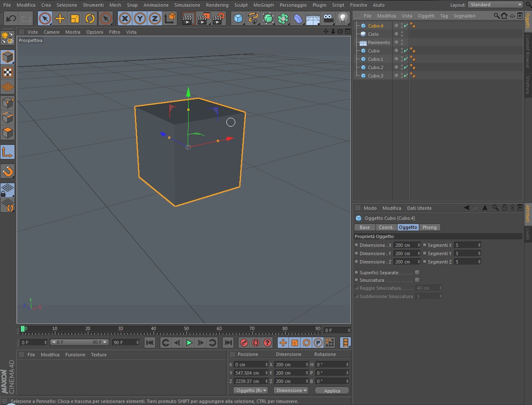
Task: Add a Camera object
Action: click(x=328, y=18)
